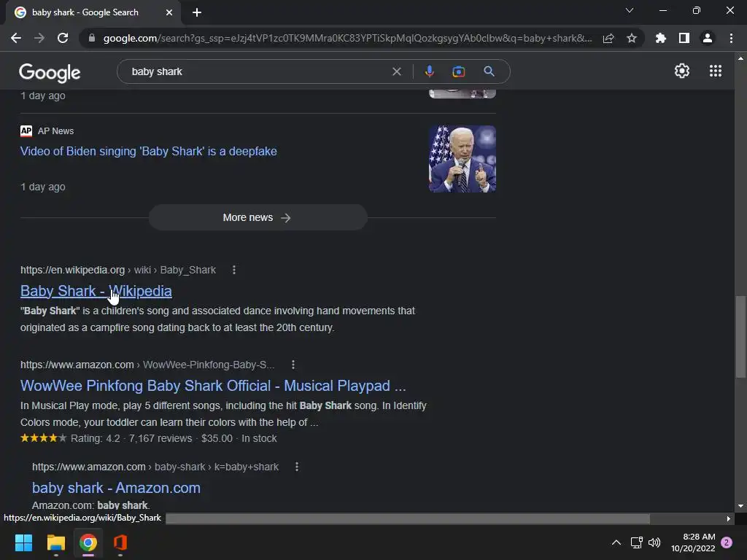This screenshot has width=747, height=560.
Task: Click page vertical scrollbar thumb
Action: pyautogui.click(x=740, y=337)
